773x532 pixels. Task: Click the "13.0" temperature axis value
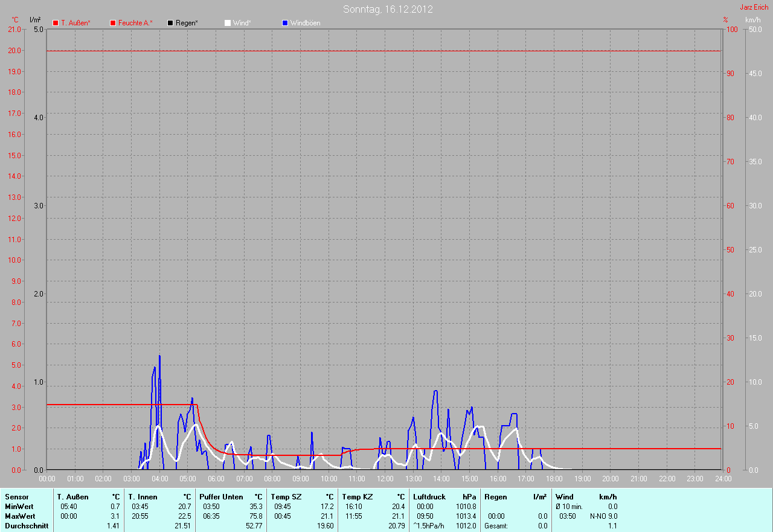13,197
